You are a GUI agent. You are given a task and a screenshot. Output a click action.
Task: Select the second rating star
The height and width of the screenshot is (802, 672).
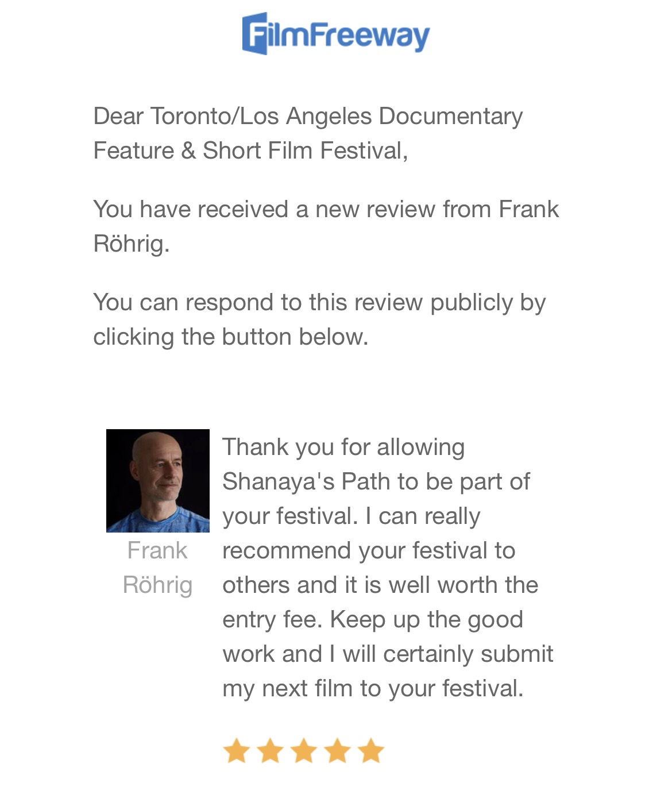[x=270, y=751]
